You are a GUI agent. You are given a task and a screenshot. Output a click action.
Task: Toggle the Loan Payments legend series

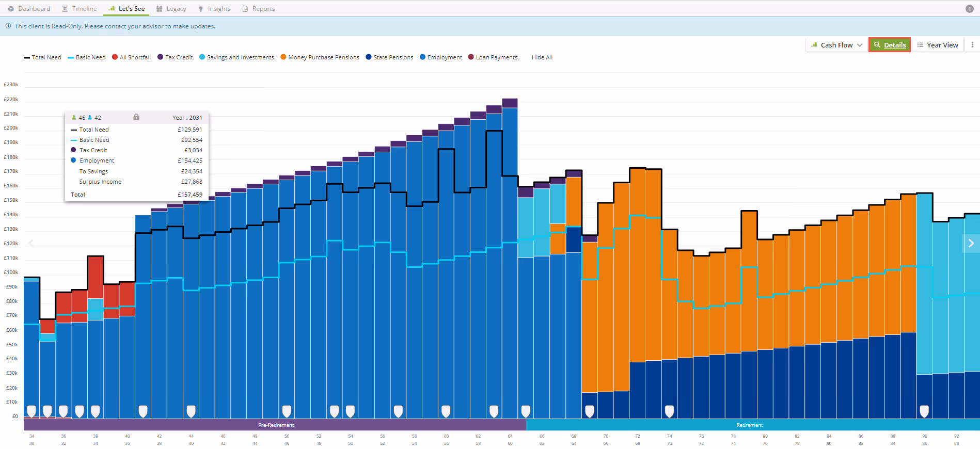[x=493, y=57]
